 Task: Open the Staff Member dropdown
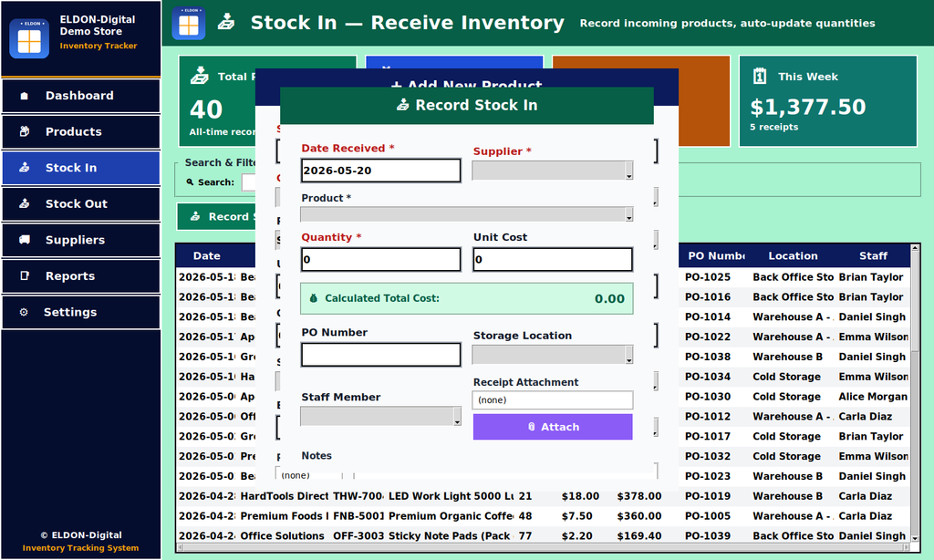(380, 417)
